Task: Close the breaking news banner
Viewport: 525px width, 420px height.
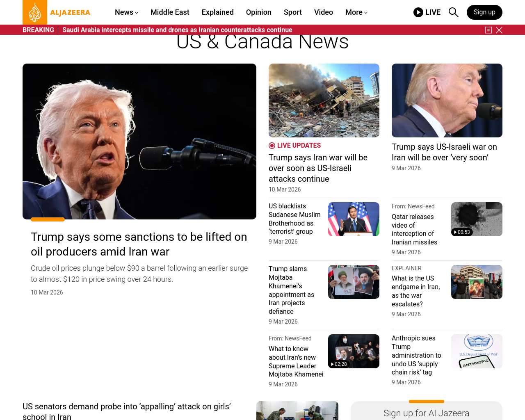Action: 499,30
